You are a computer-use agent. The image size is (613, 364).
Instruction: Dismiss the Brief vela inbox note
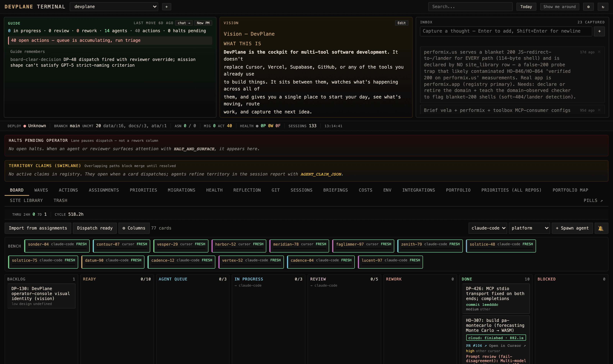point(599,110)
